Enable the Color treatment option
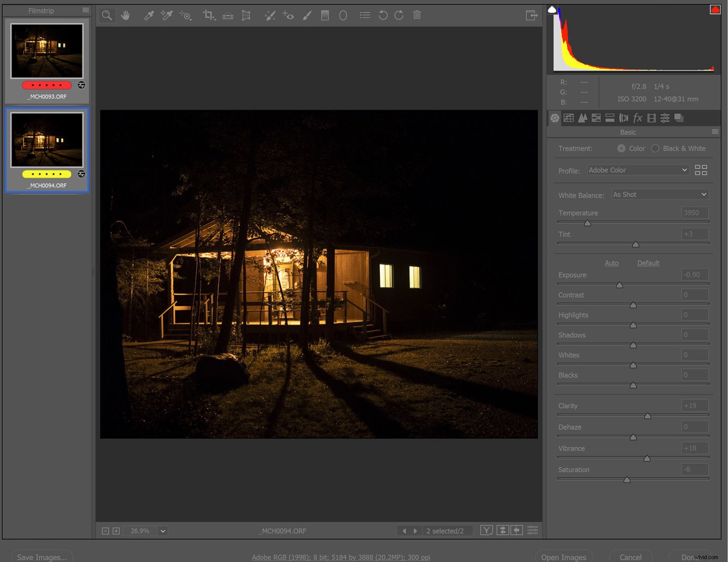Image resolution: width=728 pixels, height=562 pixels. [x=622, y=149]
